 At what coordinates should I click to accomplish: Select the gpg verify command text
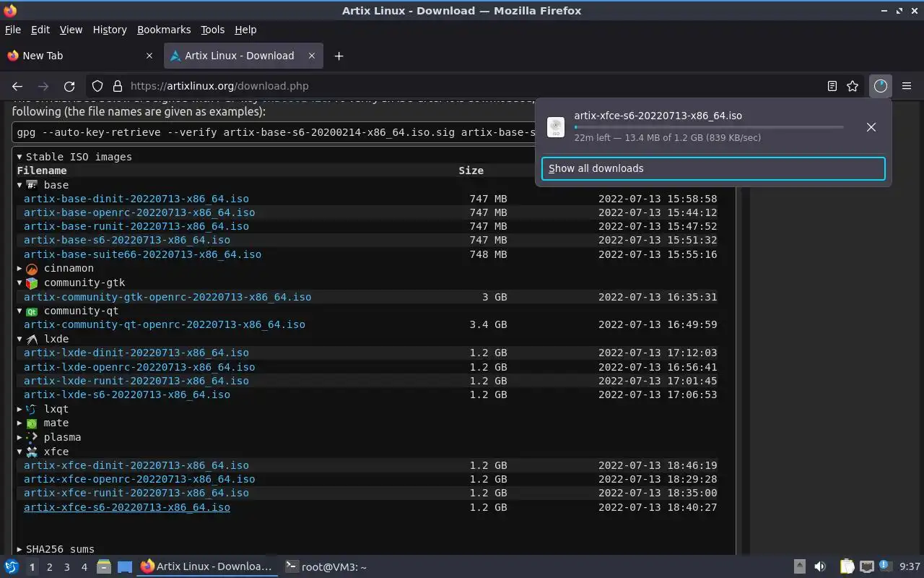pyautogui.click(x=274, y=133)
